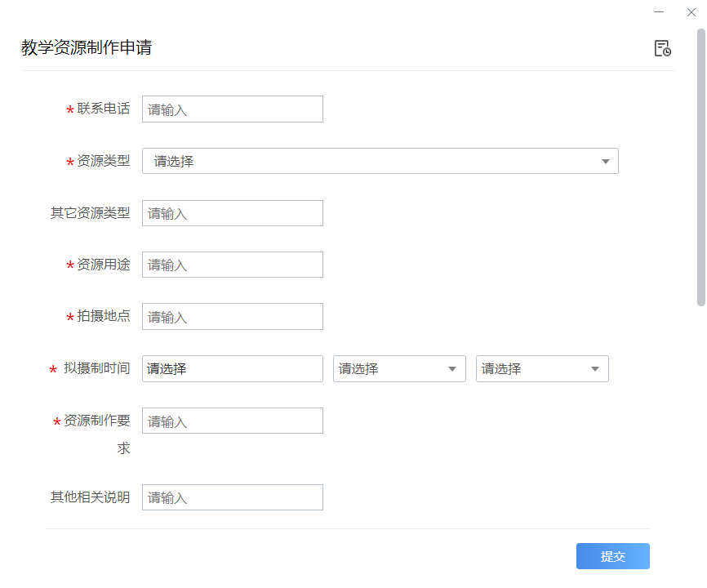The height and width of the screenshot is (588, 707).
Task: Minimize the application form window
Action: pos(659,12)
